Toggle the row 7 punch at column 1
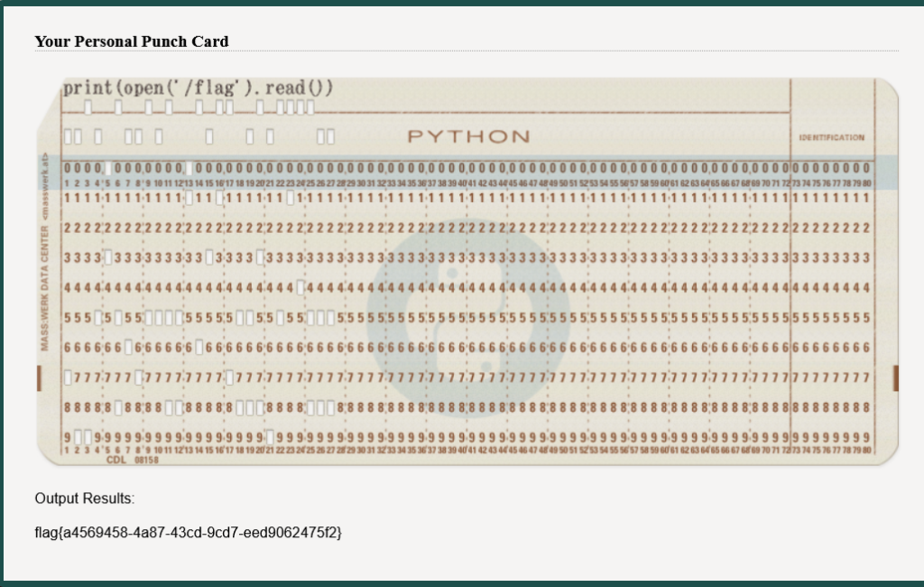The height and width of the screenshot is (587, 924). click(67, 377)
